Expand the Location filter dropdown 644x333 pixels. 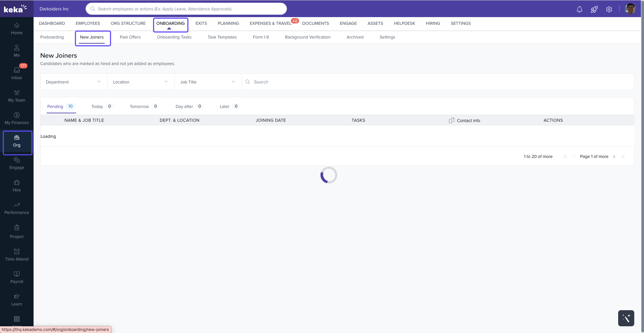141,82
